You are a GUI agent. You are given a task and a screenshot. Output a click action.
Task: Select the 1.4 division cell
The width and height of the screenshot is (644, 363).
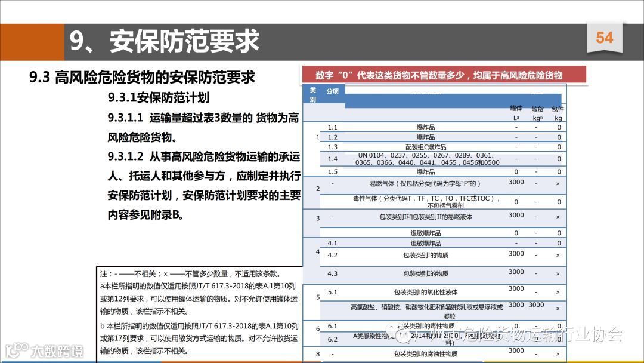(332, 159)
